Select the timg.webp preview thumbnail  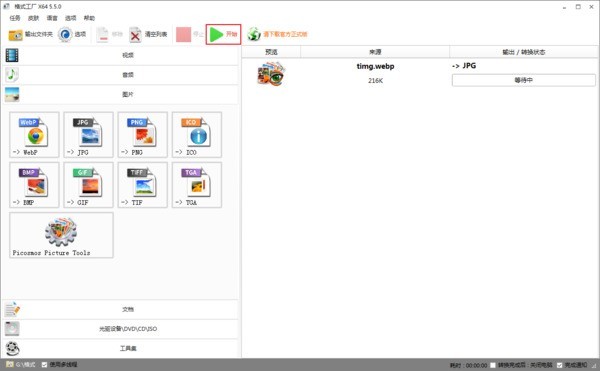(271, 73)
